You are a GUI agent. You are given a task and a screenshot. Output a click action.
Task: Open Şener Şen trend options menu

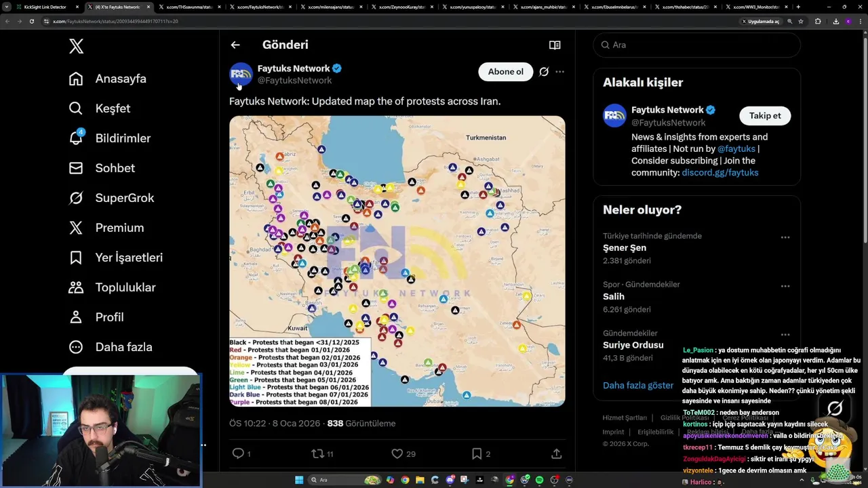(785, 237)
